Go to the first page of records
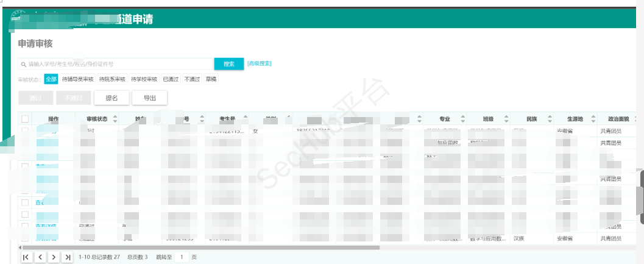The image size is (644, 264). coord(26,257)
